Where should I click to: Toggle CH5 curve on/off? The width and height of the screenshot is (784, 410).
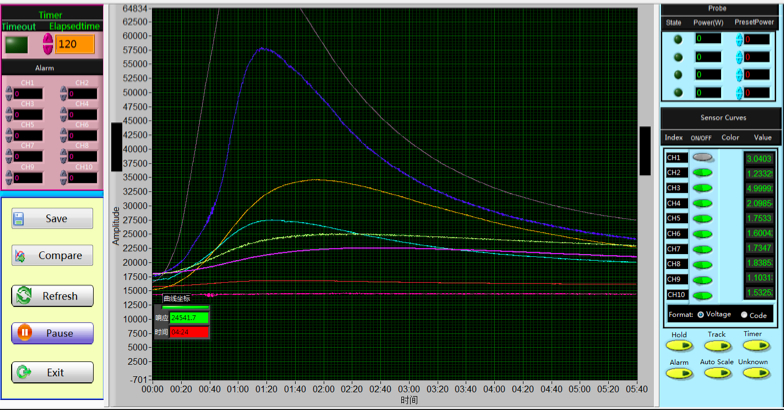click(x=702, y=219)
